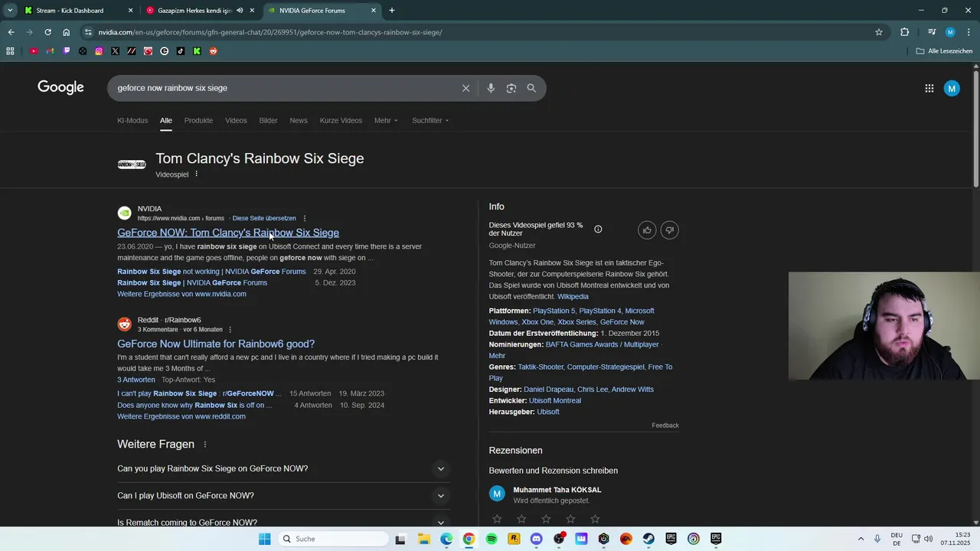The width and height of the screenshot is (980, 551).
Task: Open Spotify from the taskbar
Action: pyautogui.click(x=492, y=539)
